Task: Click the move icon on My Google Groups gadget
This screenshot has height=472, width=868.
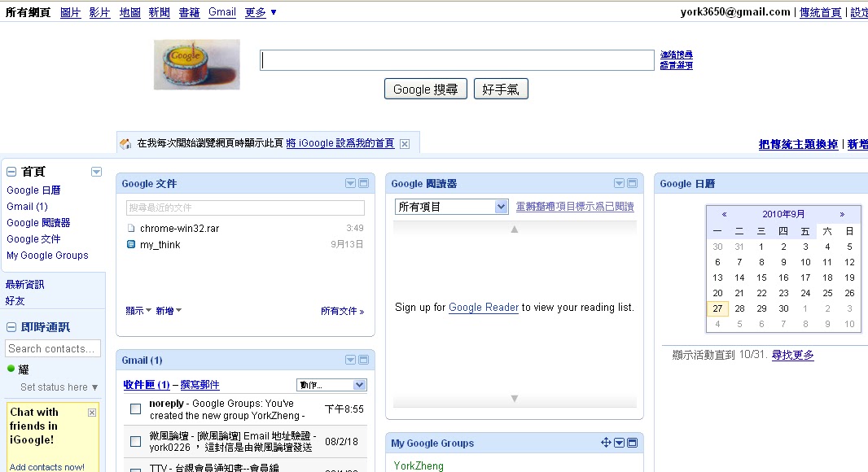Action: click(606, 442)
